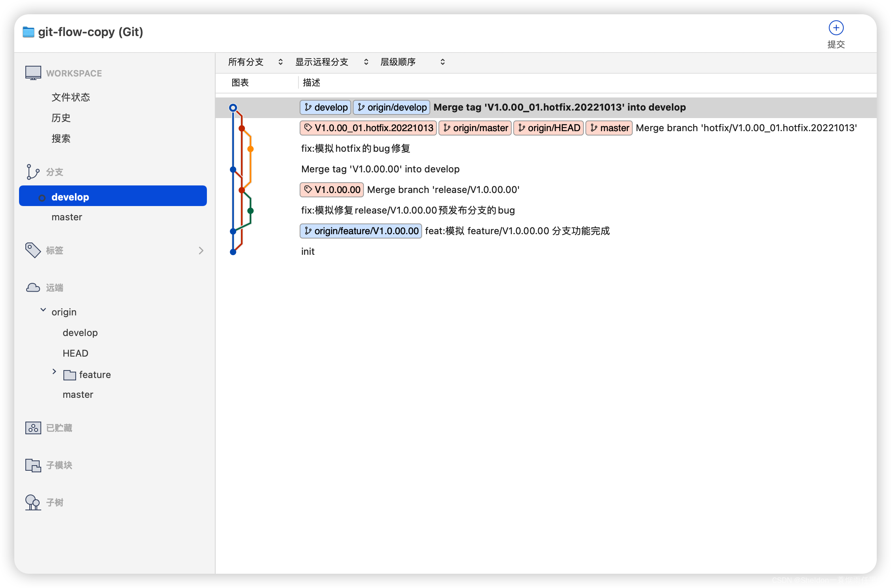The width and height of the screenshot is (891, 588).
Task: Click the git-flow-copy folder icon
Action: 28,32
